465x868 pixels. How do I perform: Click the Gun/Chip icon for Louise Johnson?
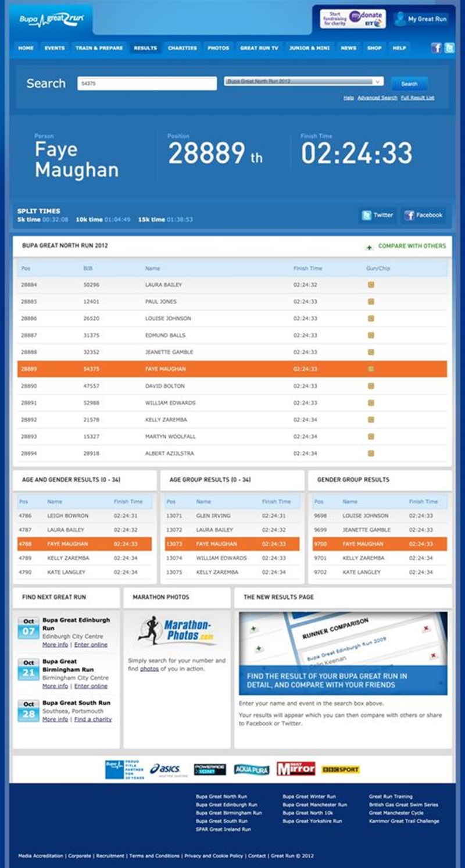(x=371, y=319)
